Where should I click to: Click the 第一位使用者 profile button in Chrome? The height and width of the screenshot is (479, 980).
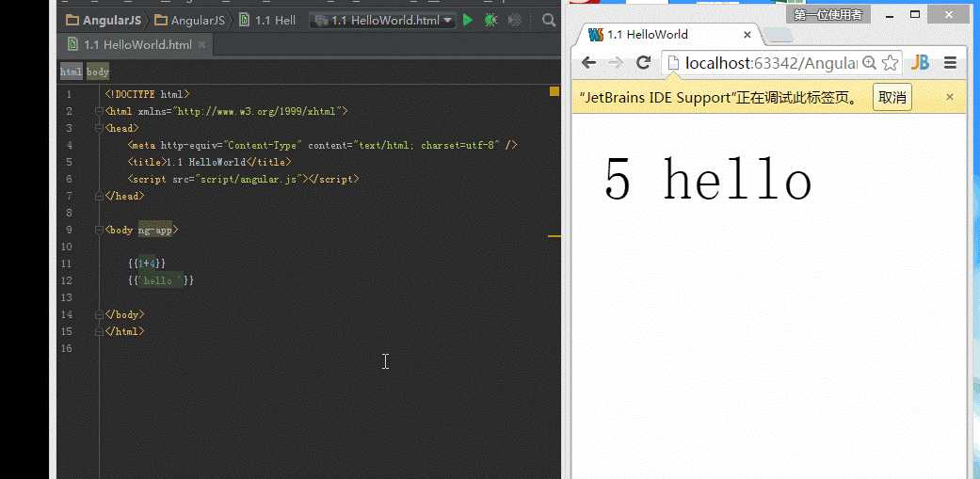pos(828,15)
